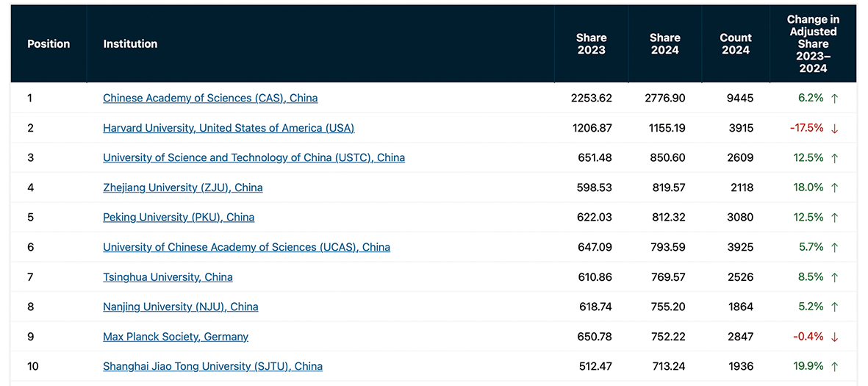Visit the Peking University (PKU) page
The height and width of the screenshot is (386, 868).
(179, 217)
